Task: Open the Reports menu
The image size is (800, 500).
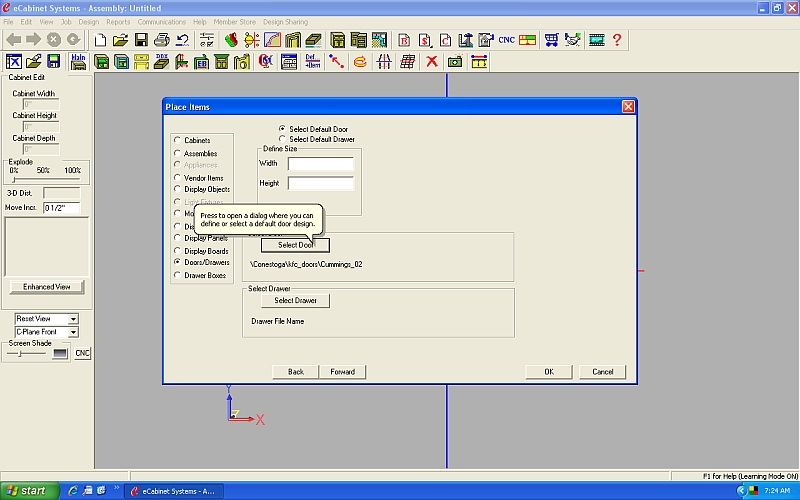Action: [118, 21]
